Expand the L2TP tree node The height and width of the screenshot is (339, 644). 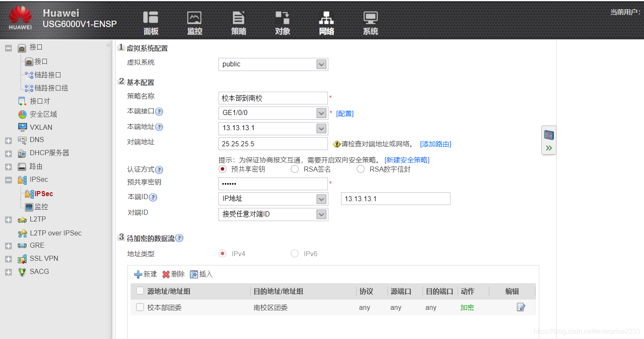click(8, 220)
